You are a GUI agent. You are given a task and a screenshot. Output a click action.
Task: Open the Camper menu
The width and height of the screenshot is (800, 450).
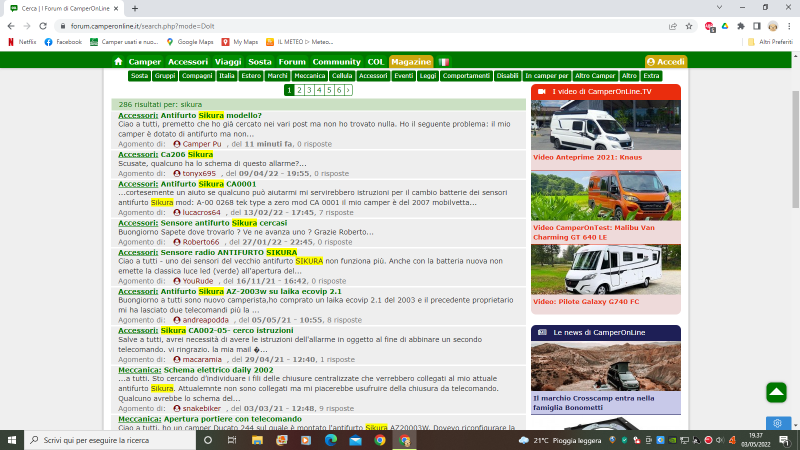144,62
